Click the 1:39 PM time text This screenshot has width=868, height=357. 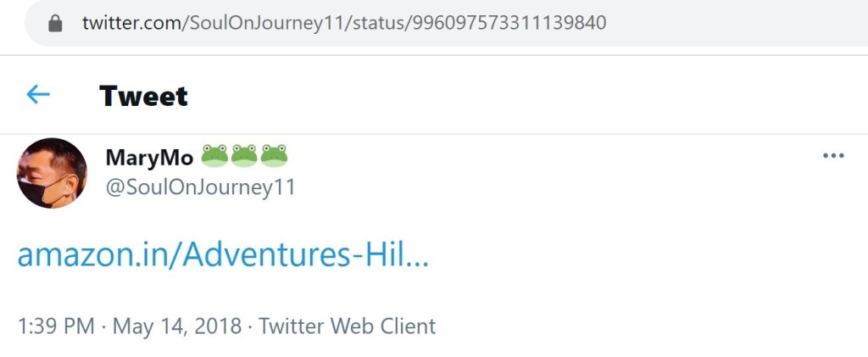point(56,326)
